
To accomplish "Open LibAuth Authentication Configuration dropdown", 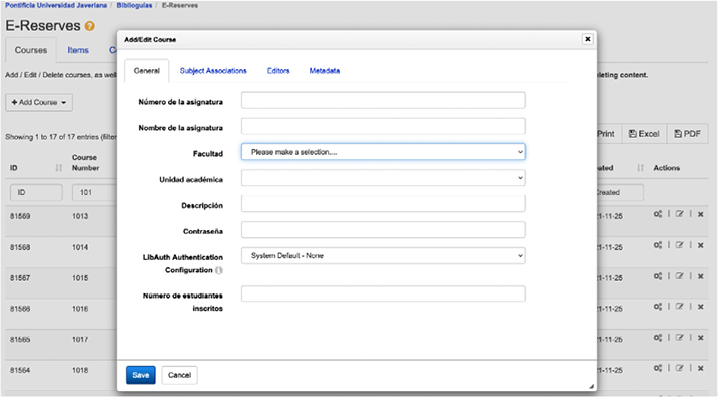I will (x=383, y=255).
